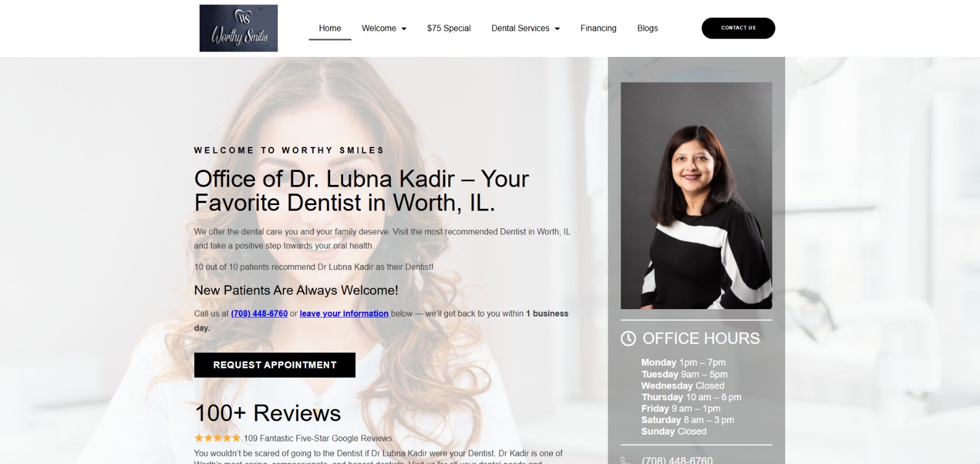Follow the leave your information link
Image resolution: width=980 pixels, height=464 pixels.
(x=344, y=313)
